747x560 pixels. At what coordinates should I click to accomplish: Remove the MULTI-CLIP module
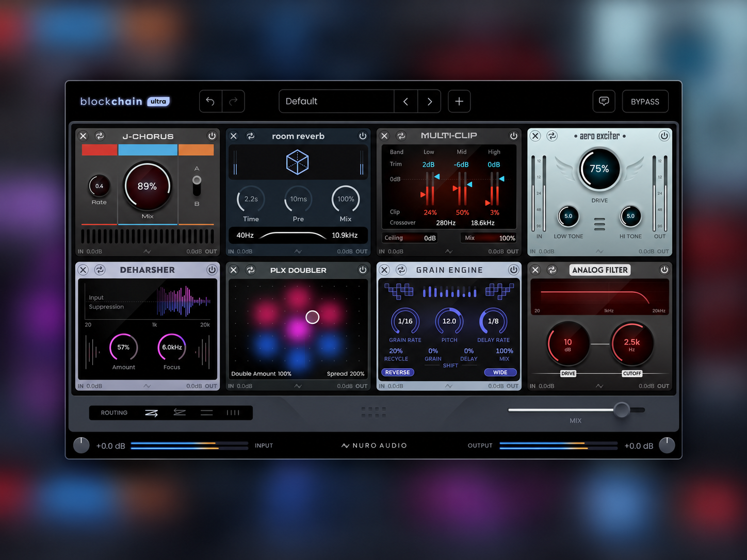point(384,136)
